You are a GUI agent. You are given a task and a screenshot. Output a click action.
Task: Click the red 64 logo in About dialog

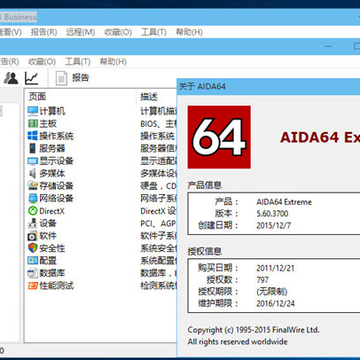tap(219, 137)
